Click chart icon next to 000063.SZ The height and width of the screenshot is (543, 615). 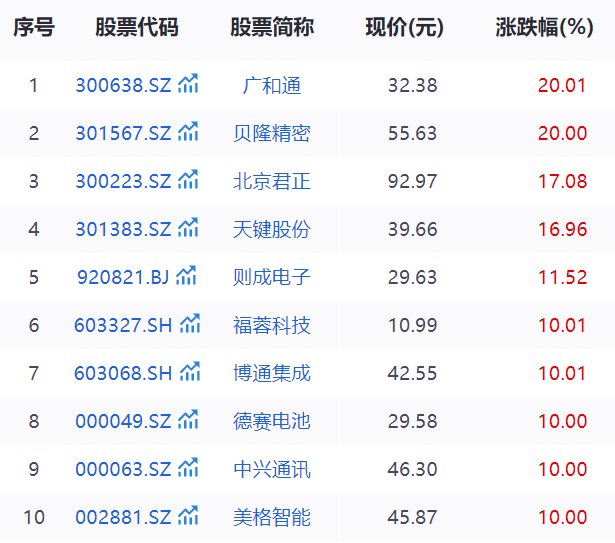(x=188, y=468)
